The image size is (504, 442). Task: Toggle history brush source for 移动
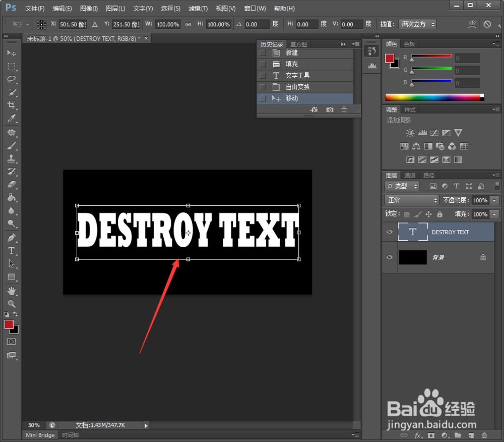pyautogui.click(x=263, y=98)
